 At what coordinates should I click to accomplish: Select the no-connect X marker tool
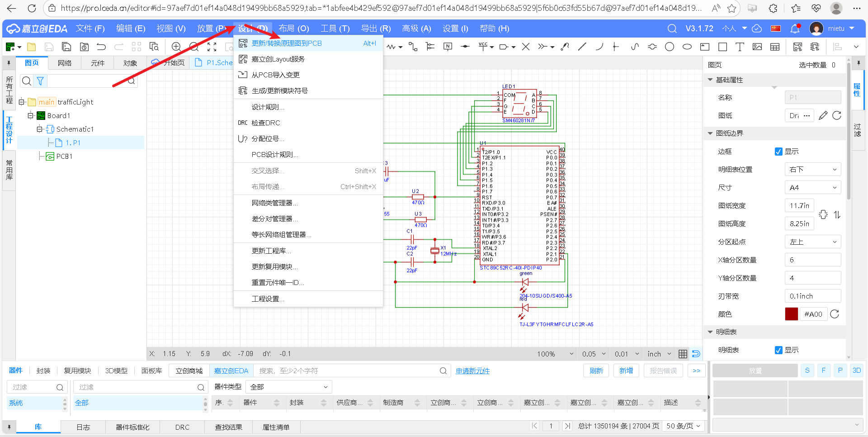(x=526, y=47)
